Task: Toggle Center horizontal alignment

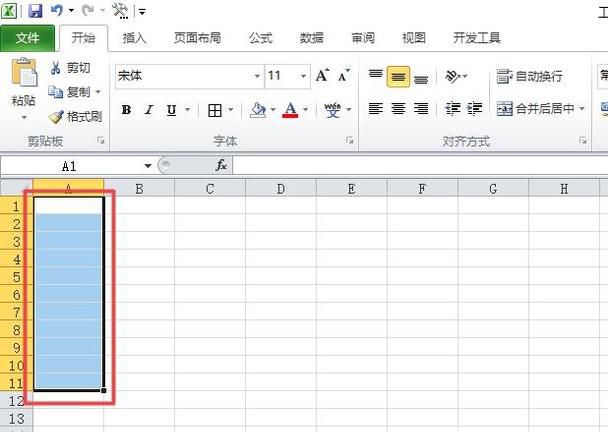Action: click(398, 109)
